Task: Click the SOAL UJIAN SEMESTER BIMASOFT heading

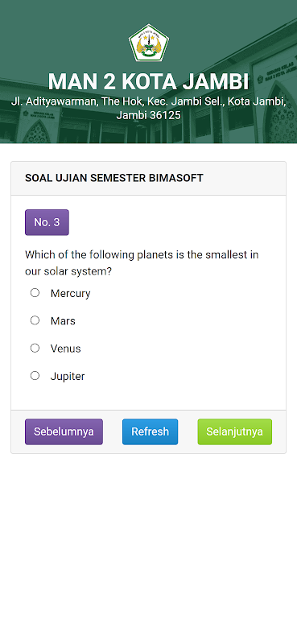Action: 114,178
